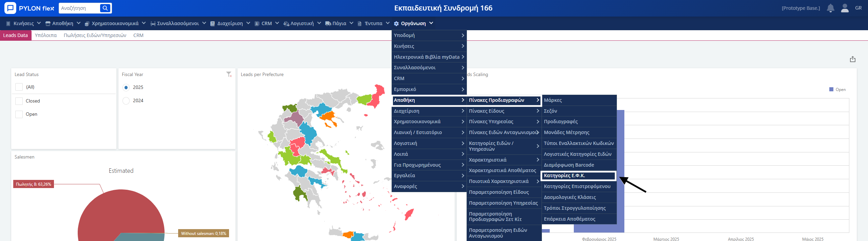Toggle the (All) lead status checkbox

click(x=19, y=87)
